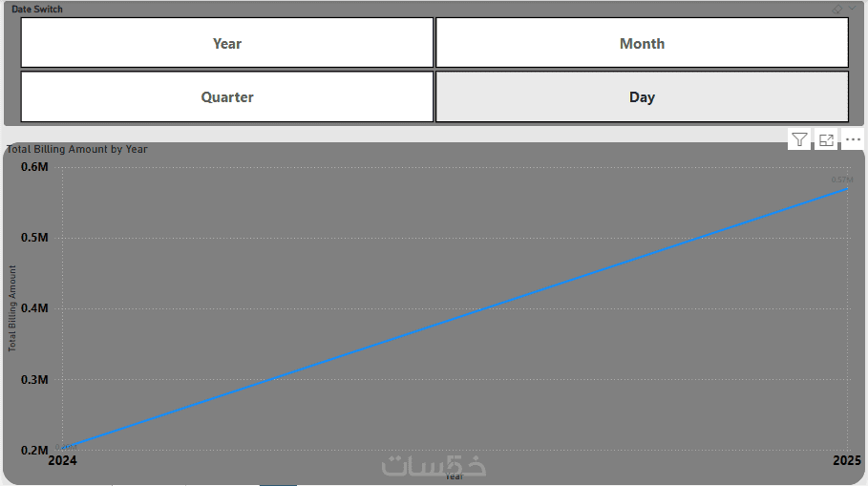Click the 0.3M y-axis label
The width and height of the screenshot is (868, 486).
[x=34, y=379]
